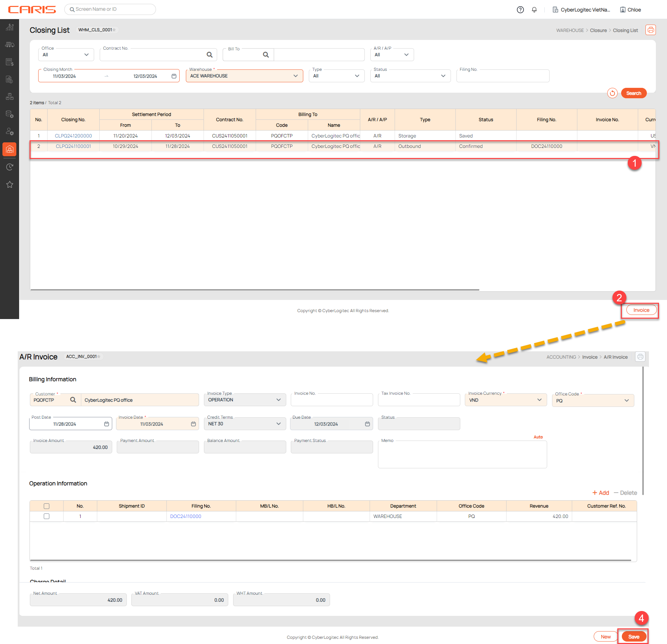This screenshot has height=644, width=667.
Task: Check the row 1 checkbox for DOC24110000
Action: point(47,516)
